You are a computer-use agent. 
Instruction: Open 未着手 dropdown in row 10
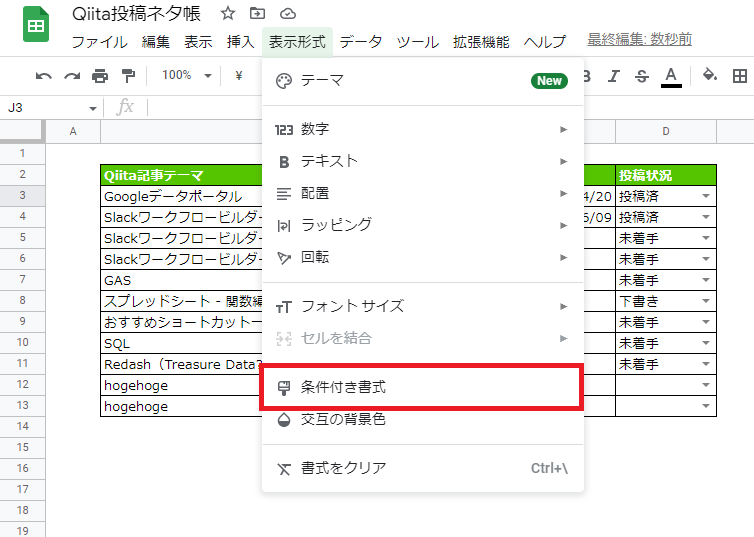pos(706,343)
